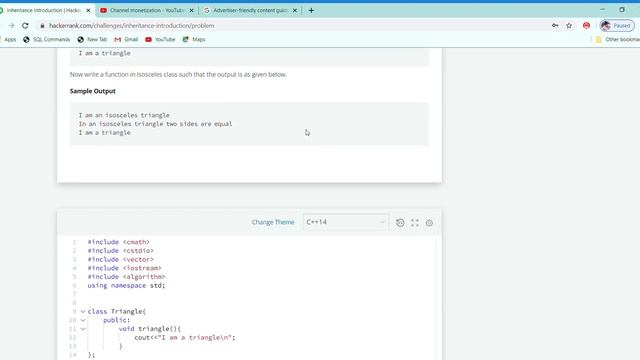Toggle fullscreen editor icon

(x=415, y=222)
